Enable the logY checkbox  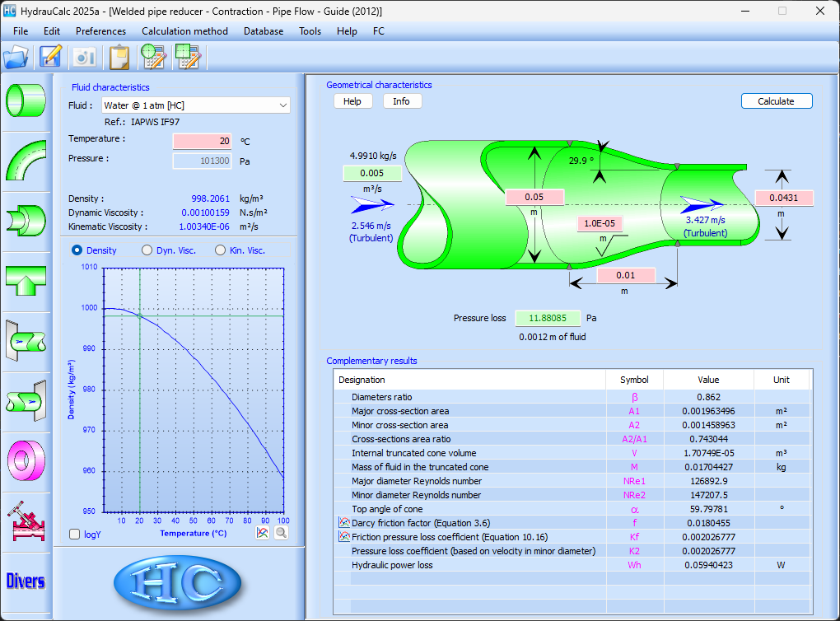[x=76, y=535]
